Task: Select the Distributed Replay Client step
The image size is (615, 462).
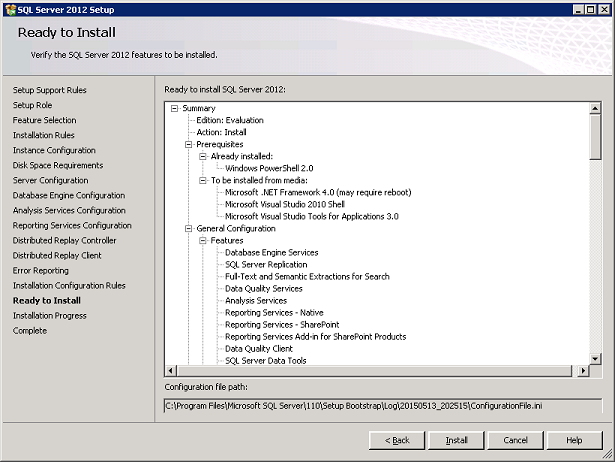Action: pyautogui.click(x=57, y=255)
